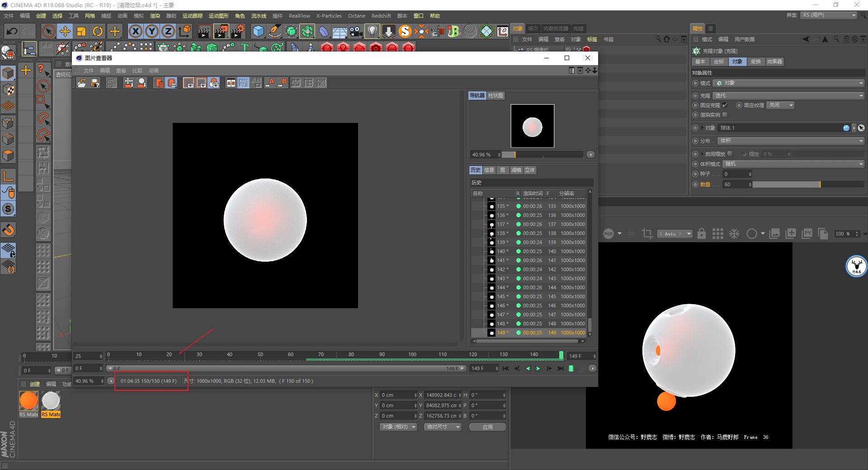Open the 体积模式 dropdown showing 随机

point(794,164)
